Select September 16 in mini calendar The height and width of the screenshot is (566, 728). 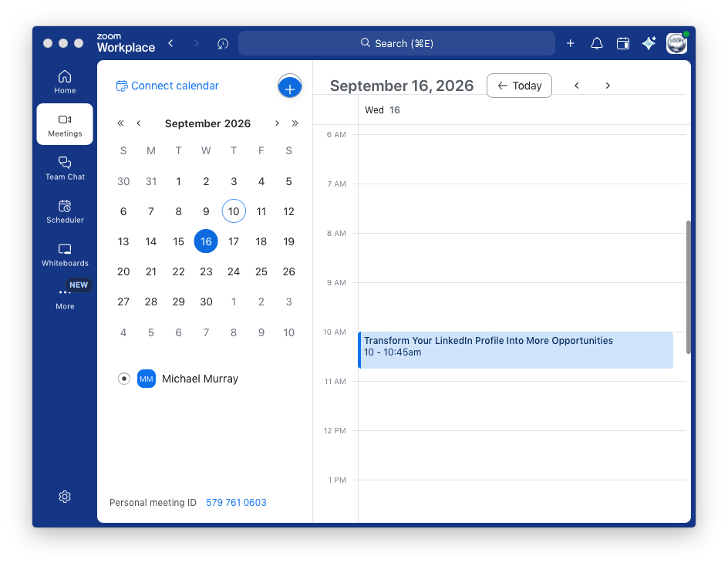click(206, 241)
